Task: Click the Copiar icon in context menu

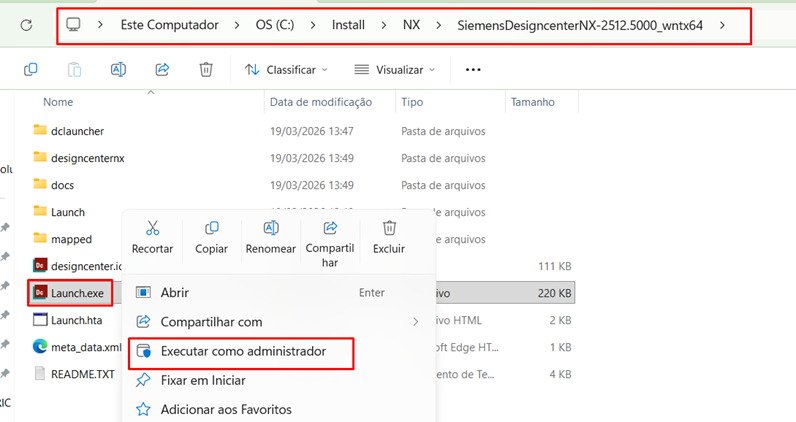Action: coord(211,229)
